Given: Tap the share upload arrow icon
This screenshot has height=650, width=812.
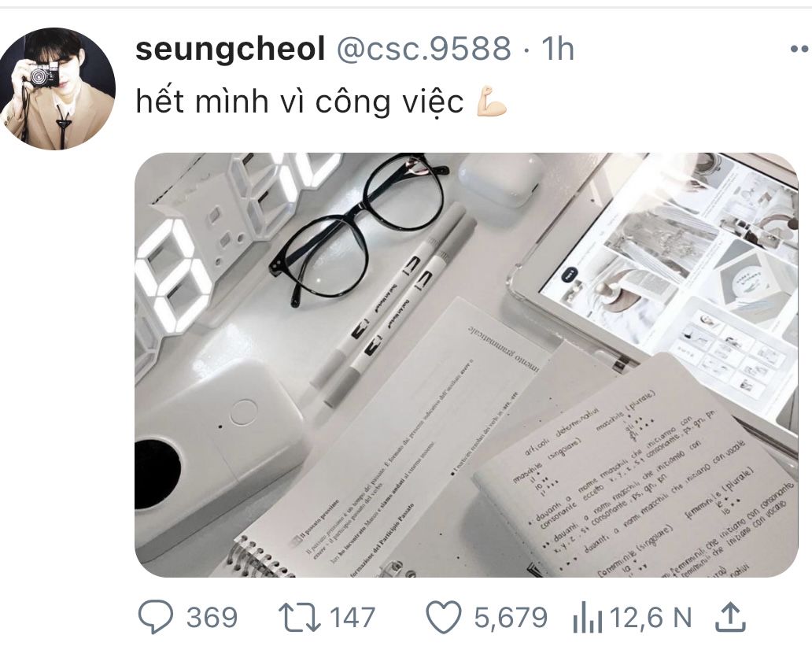Looking at the screenshot, I should 729,618.
